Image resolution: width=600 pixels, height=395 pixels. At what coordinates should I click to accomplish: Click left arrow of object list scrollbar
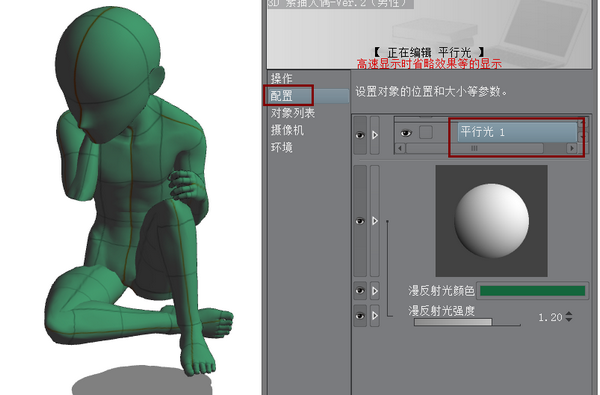tap(400, 148)
